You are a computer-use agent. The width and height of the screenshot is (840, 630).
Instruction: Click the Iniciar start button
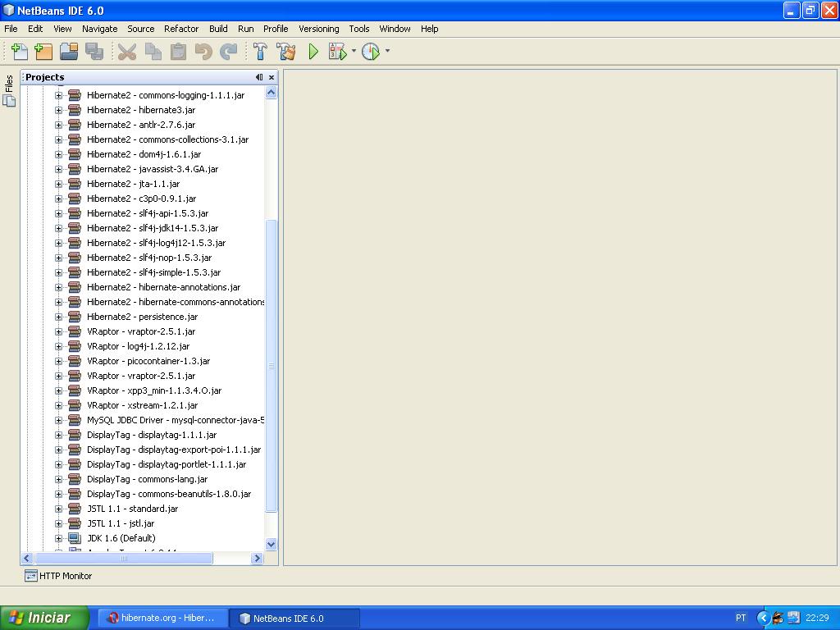point(44,618)
